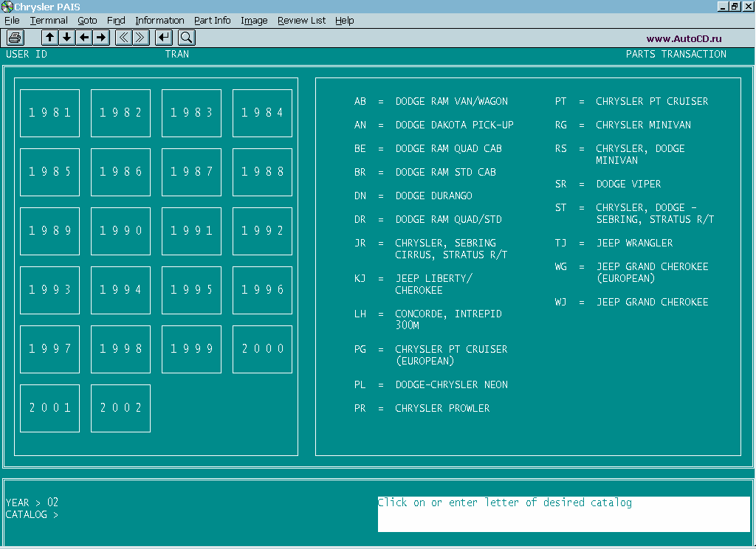Select the AN Dodge Dakota Pick-Up catalog

[434, 125]
